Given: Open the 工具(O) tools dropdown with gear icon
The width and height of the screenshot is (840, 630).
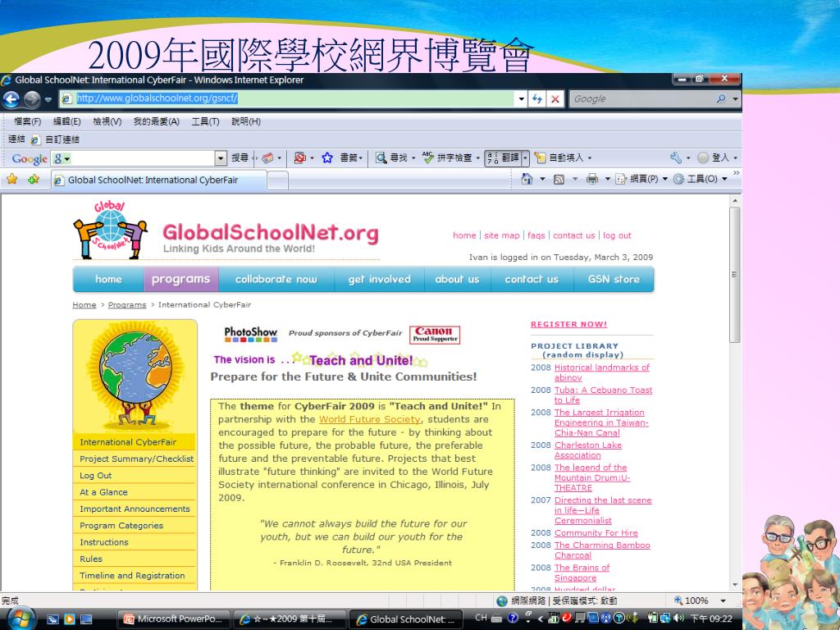Looking at the screenshot, I should [700, 179].
